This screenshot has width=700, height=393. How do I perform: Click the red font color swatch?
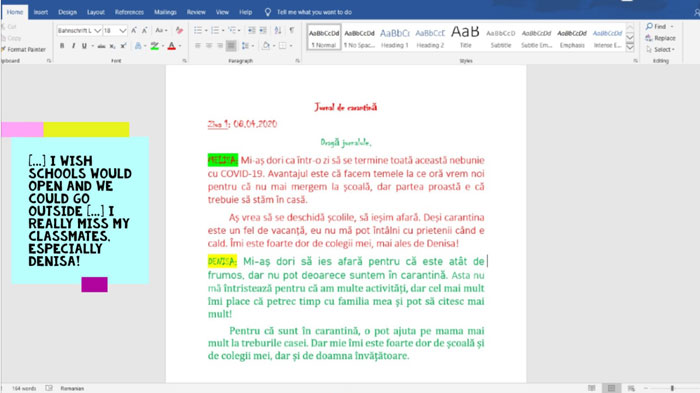tap(172, 46)
